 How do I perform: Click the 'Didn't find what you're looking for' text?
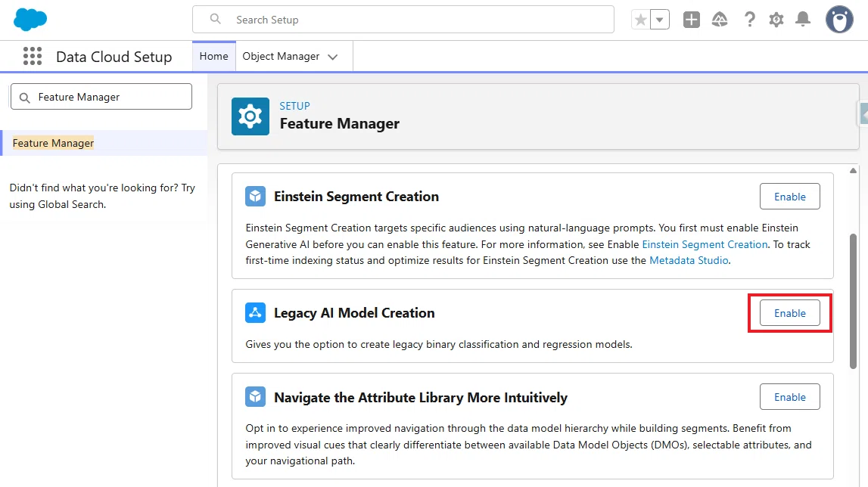[102, 196]
